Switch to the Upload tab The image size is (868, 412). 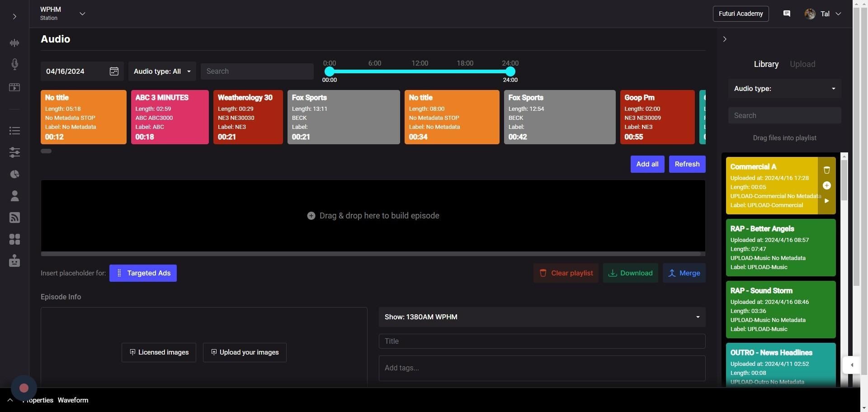click(x=802, y=64)
